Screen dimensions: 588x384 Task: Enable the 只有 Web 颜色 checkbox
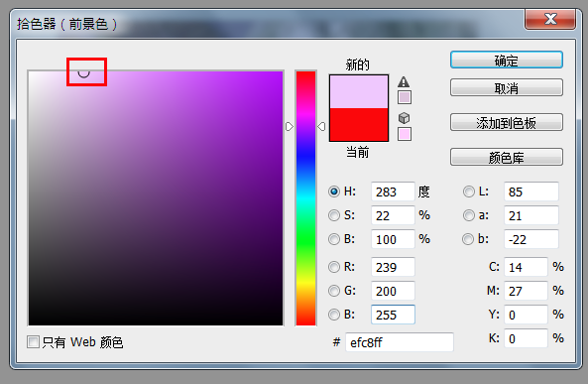click(33, 342)
